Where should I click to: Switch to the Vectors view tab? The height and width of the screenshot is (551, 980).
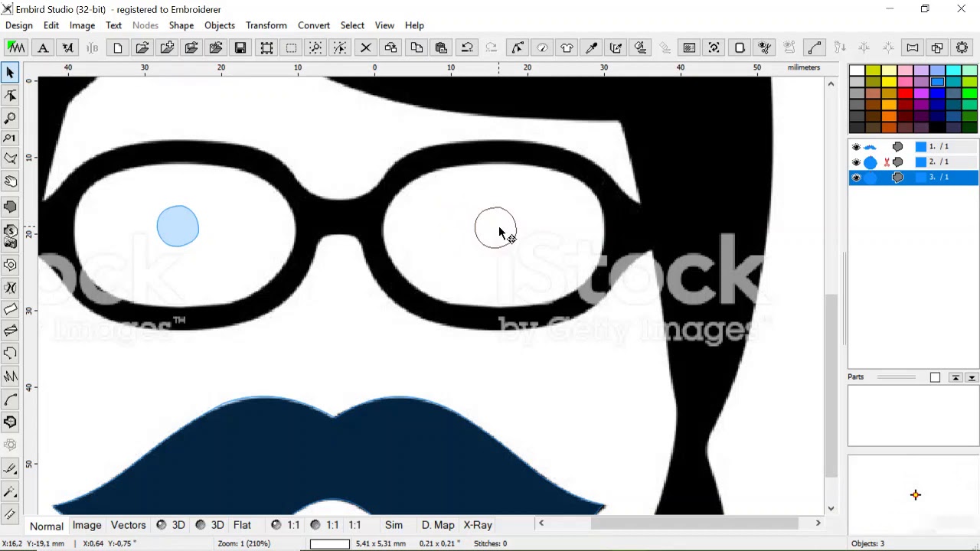(x=128, y=525)
